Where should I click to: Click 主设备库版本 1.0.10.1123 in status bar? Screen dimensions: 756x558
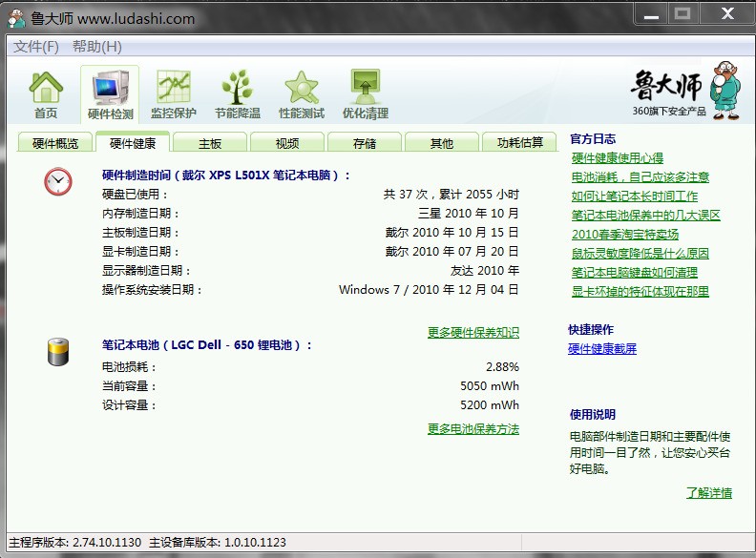(218, 543)
